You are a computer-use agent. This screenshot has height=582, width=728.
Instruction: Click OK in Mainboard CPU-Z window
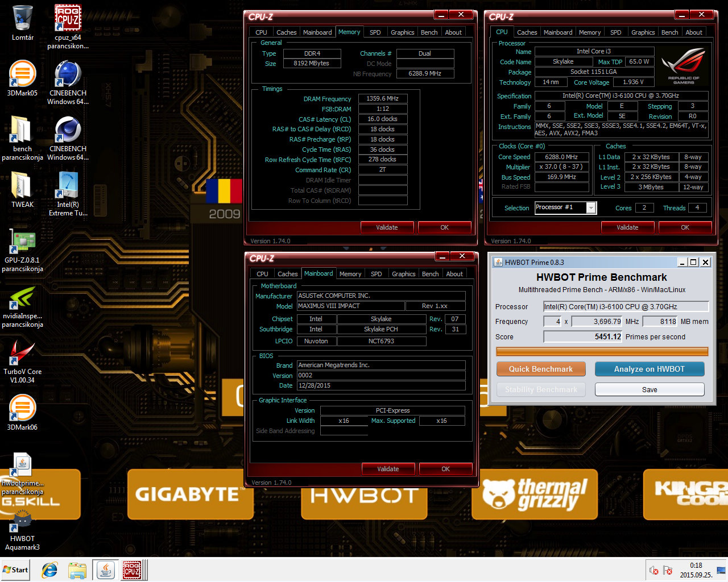click(445, 469)
